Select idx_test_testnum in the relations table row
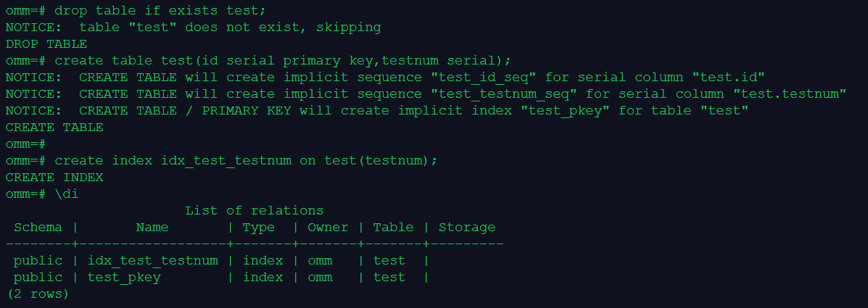Viewport: 868px width, 308px height. tap(152, 261)
